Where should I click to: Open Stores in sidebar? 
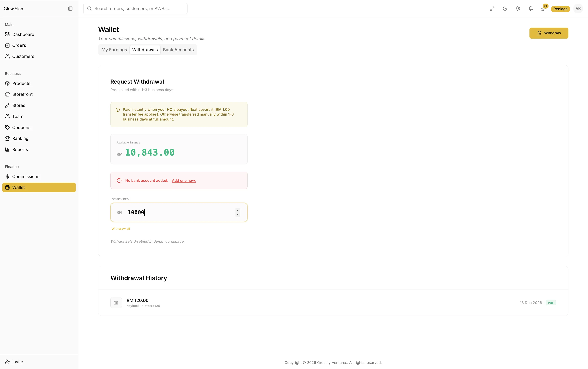pos(39,105)
